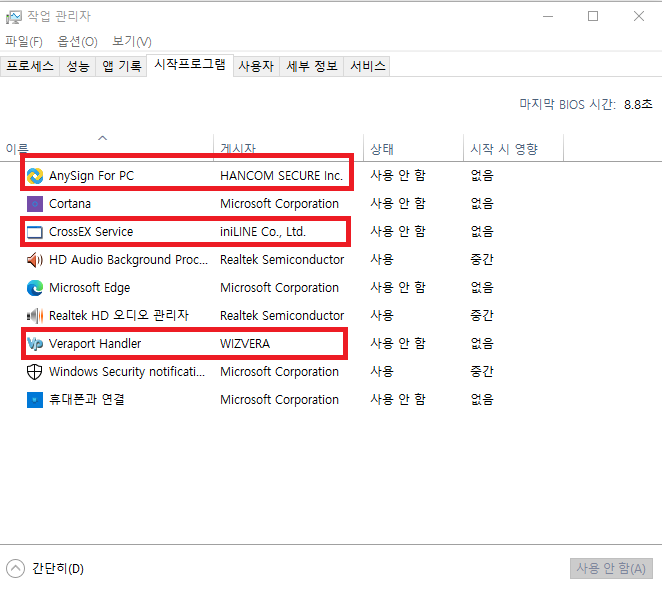This screenshot has height=591, width=662.
Task: Click the CrossEX Service window icon
Action: (x=35, y=232)
